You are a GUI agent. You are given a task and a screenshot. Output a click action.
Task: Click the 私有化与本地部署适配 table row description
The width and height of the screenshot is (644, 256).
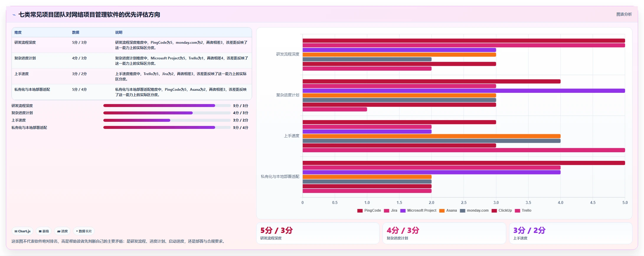pyautogui.click(x=182, y=92)
